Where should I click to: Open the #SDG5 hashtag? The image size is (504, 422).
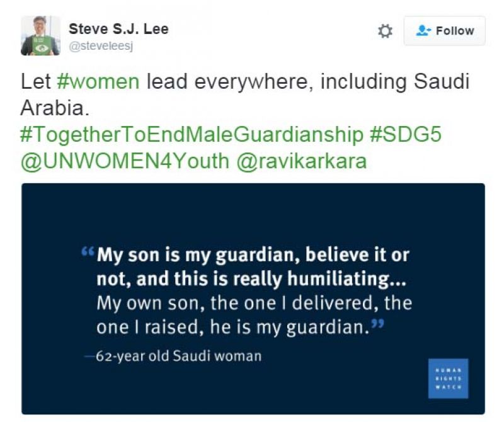pos(406,134)
